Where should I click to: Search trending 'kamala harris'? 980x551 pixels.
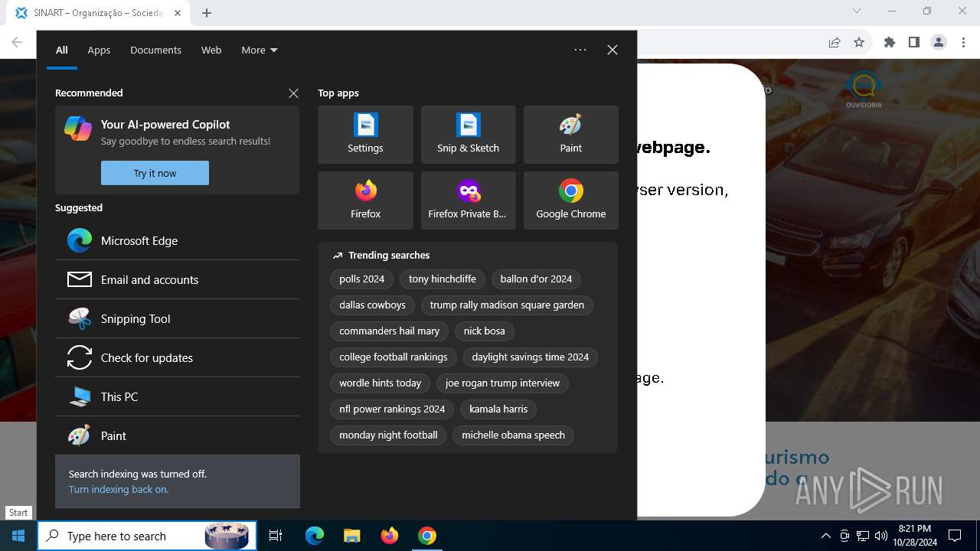pos(498,409)
